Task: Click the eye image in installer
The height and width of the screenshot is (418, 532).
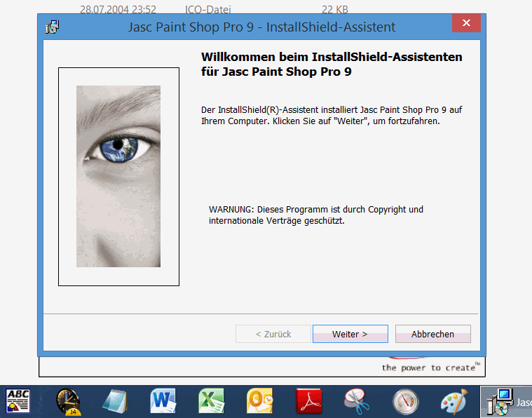Action: click(118, 176)
